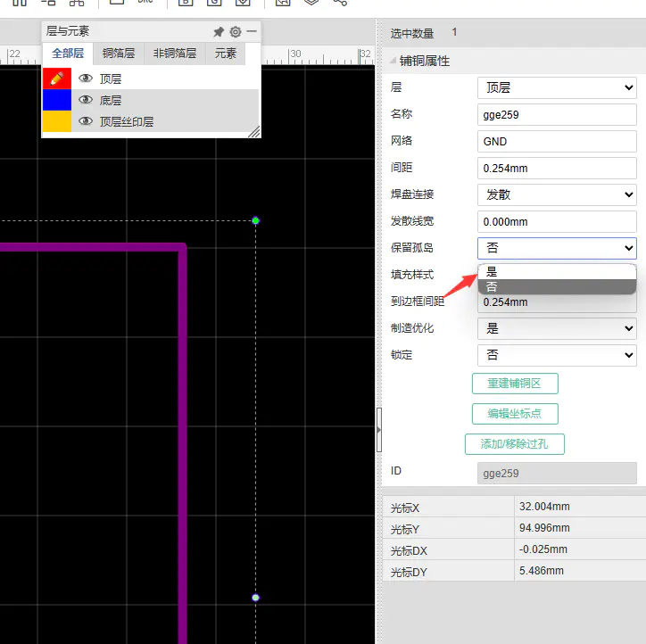The image size is (646, 644).
Task: Switch to the 铜箔层 tab
Action: (118, 54)
